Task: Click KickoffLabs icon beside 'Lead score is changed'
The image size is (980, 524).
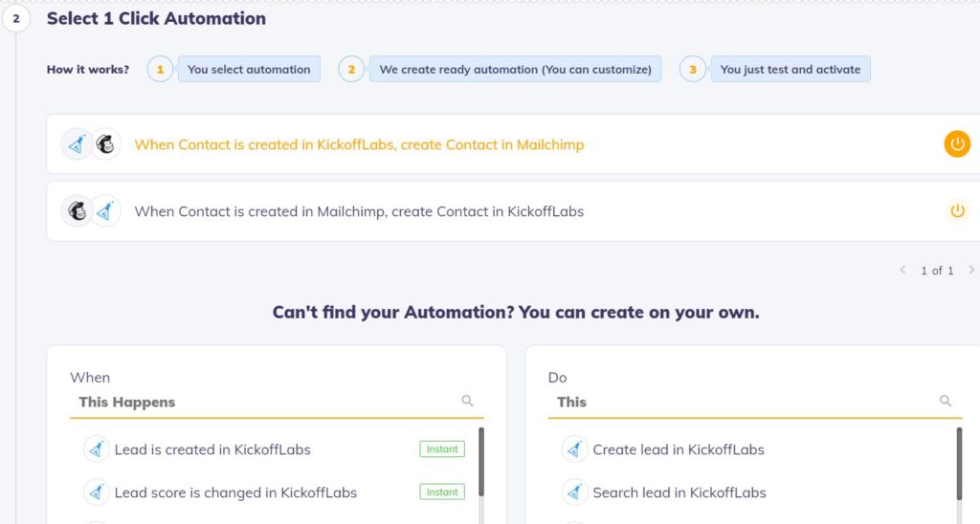Action: (x=97, y=492)
